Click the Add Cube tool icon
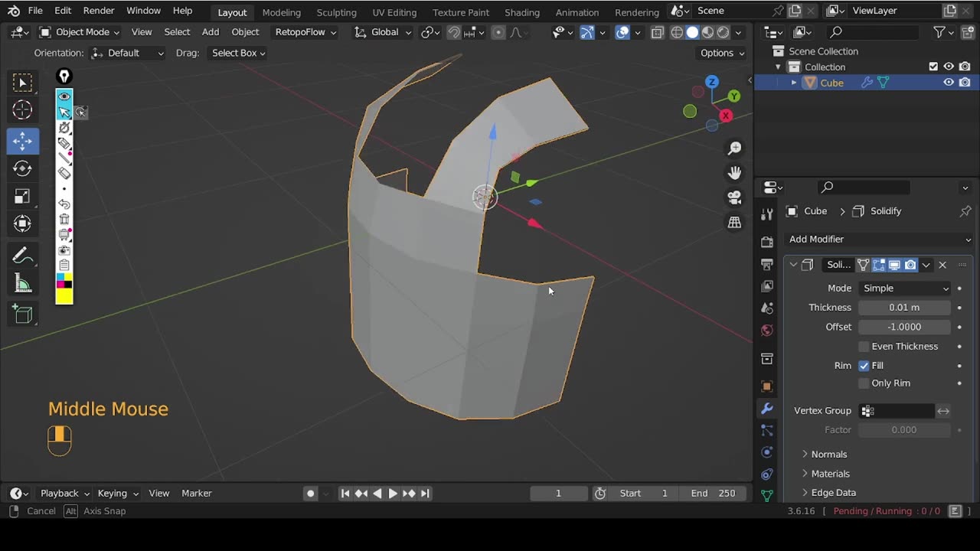Image resolution: width=980 pixels, height=551 pixels. tap(22, 314)
